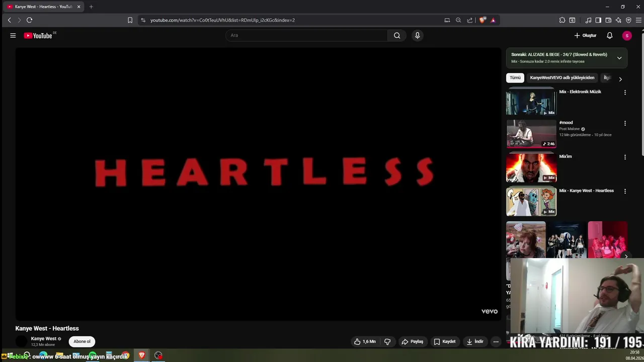This screenshot has height=362, width=644.
Task: Share this page via address bar share icon
Action: pos(470,20)
